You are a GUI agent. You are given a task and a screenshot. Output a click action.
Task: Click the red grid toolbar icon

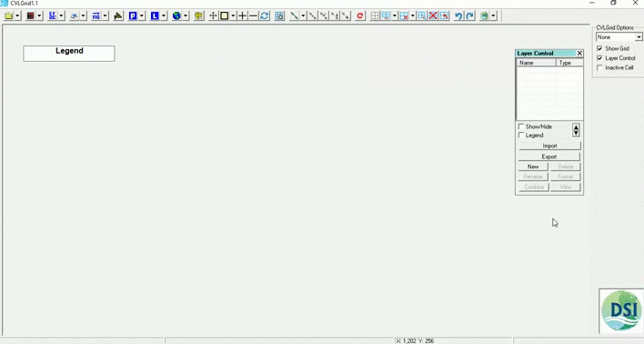[30, 16]
